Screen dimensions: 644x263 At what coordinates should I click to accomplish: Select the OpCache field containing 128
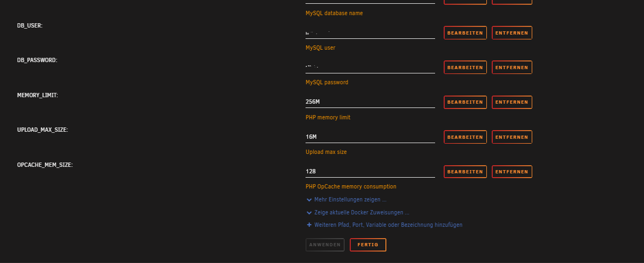coord(370,171)
